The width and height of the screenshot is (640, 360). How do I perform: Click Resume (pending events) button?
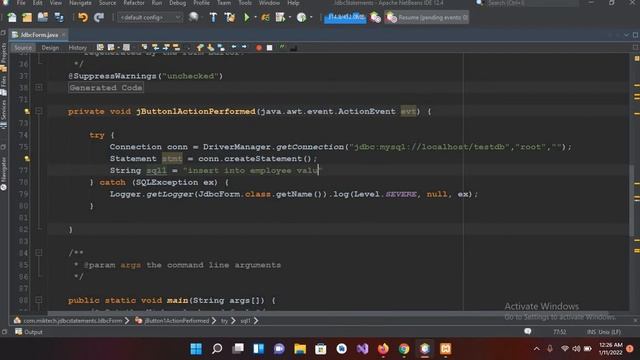click(427, 18)
